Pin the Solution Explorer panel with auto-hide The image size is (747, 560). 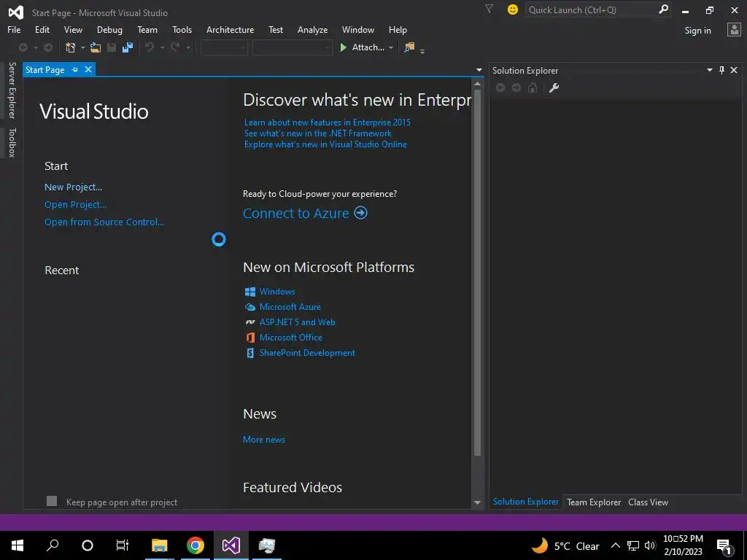point(721,71)
